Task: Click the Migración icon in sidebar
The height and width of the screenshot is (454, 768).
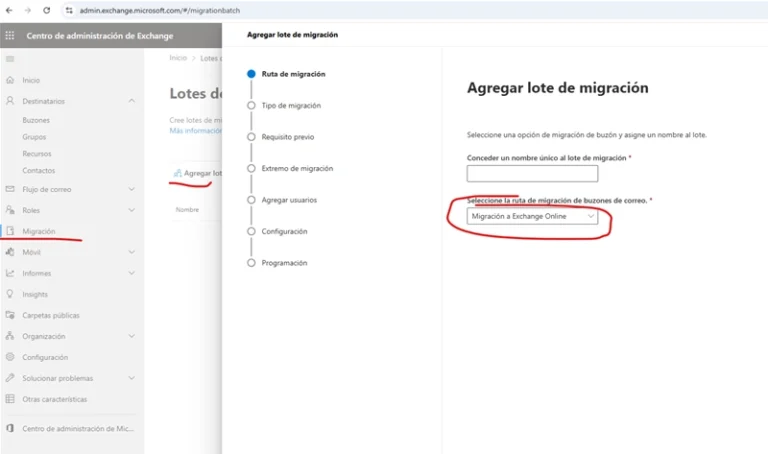Action: point(10,231)
